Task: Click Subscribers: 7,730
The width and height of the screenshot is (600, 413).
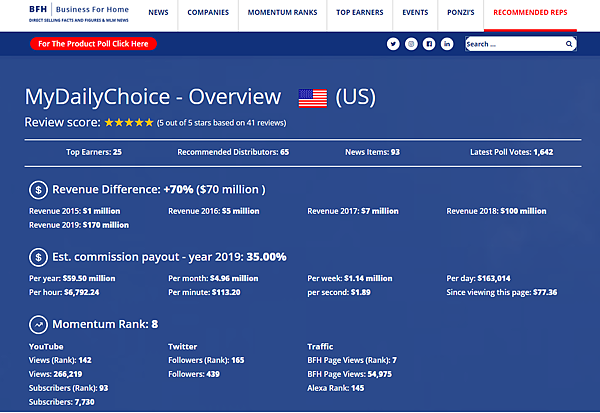Action: pyautogui.click(x=62, y=402)
